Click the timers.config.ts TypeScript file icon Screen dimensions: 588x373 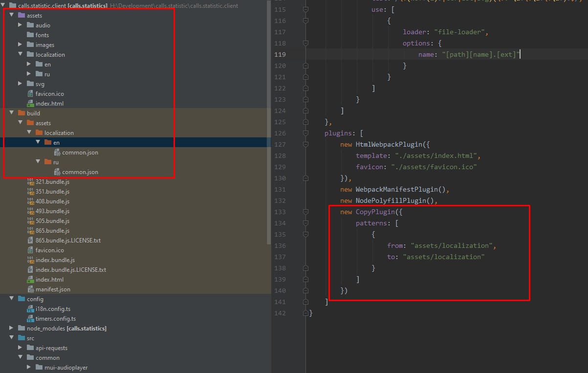(30, 318)
